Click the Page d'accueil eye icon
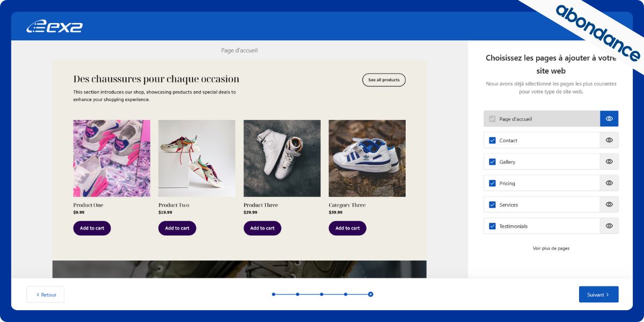 coord(609,119)
